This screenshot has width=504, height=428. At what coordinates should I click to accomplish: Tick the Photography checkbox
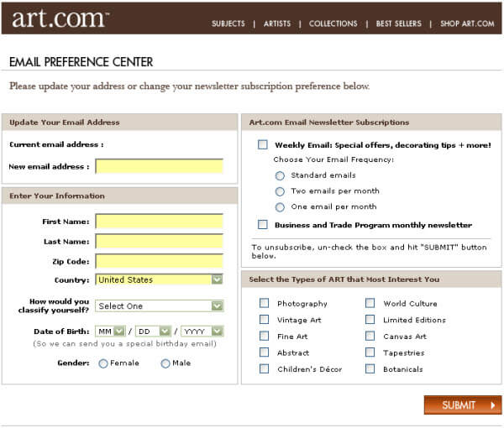[265, 303]
